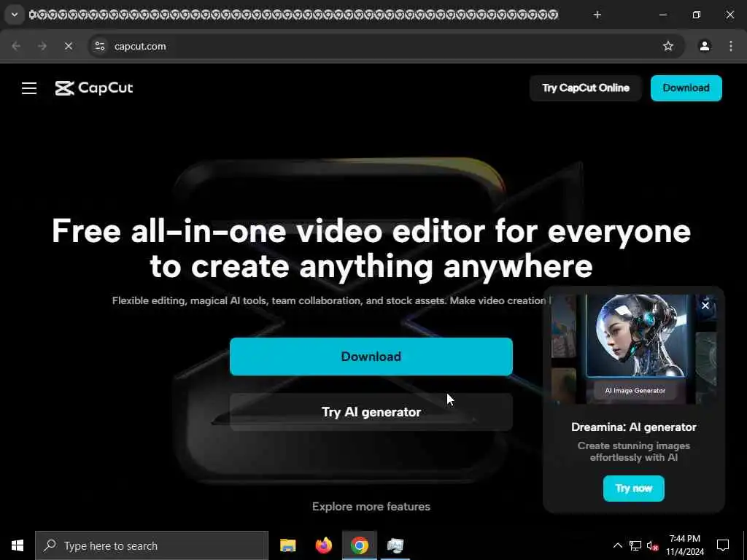Click 'Create stunning images effortlessly' text

634,451
